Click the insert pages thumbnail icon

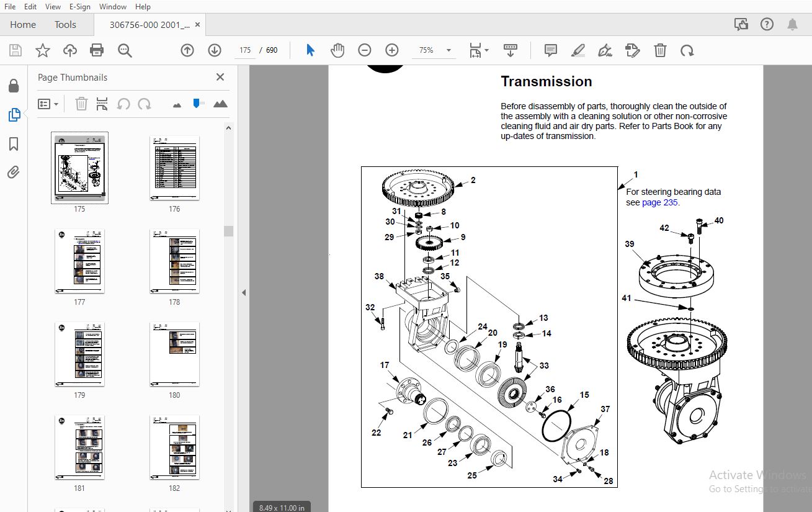pyautogui.click(x=102, y=104)
